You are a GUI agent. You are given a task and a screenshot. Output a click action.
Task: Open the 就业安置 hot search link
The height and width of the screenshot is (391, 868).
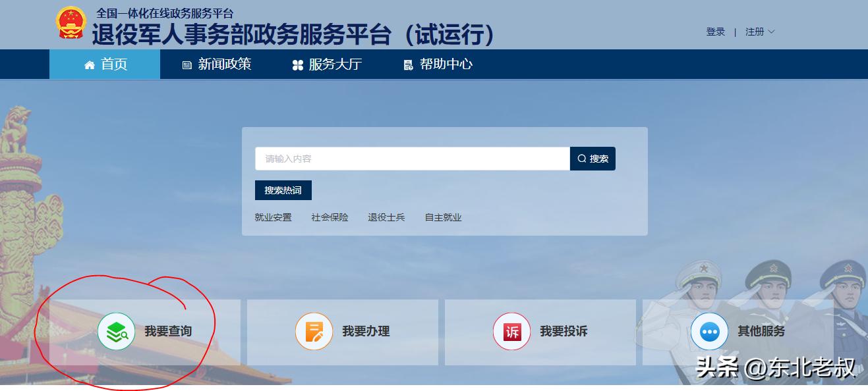point(274,217)
